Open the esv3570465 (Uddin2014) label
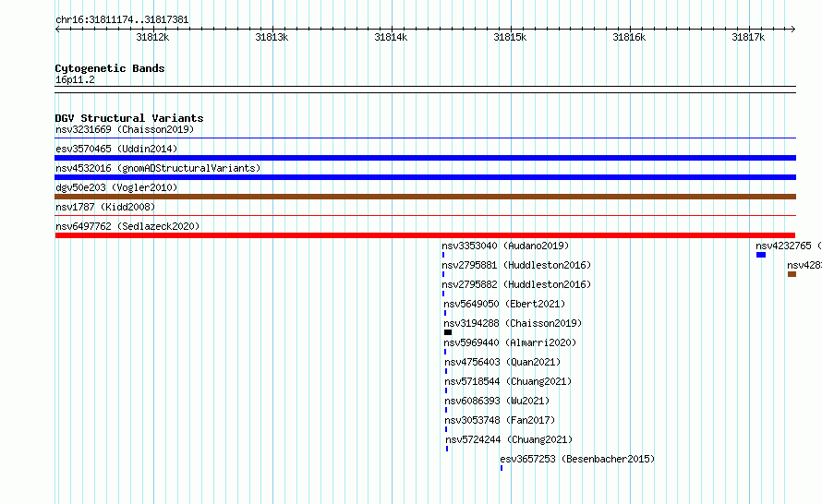822x504 pixels. (x=116, y=149)
